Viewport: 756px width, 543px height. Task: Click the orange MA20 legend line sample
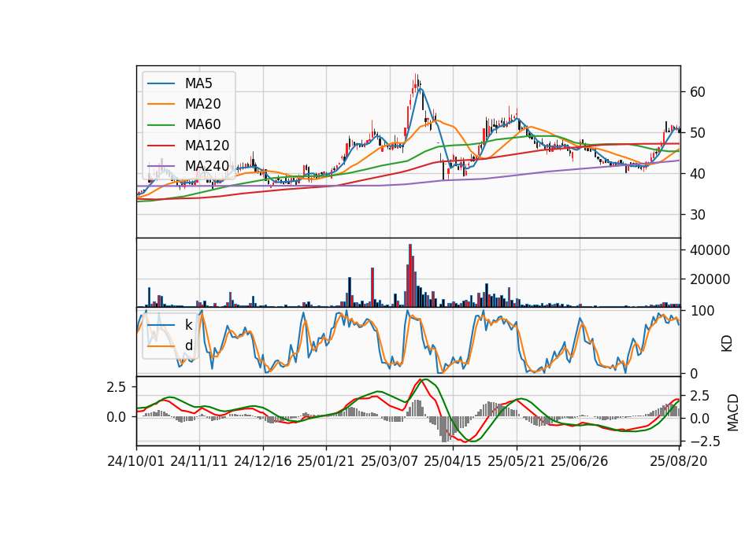161,104
